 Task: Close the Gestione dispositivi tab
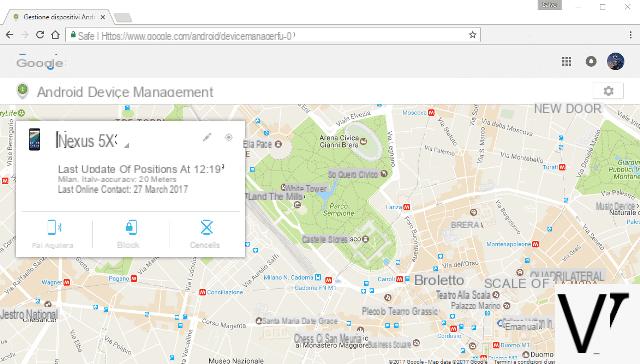click(x=103, y=17)
